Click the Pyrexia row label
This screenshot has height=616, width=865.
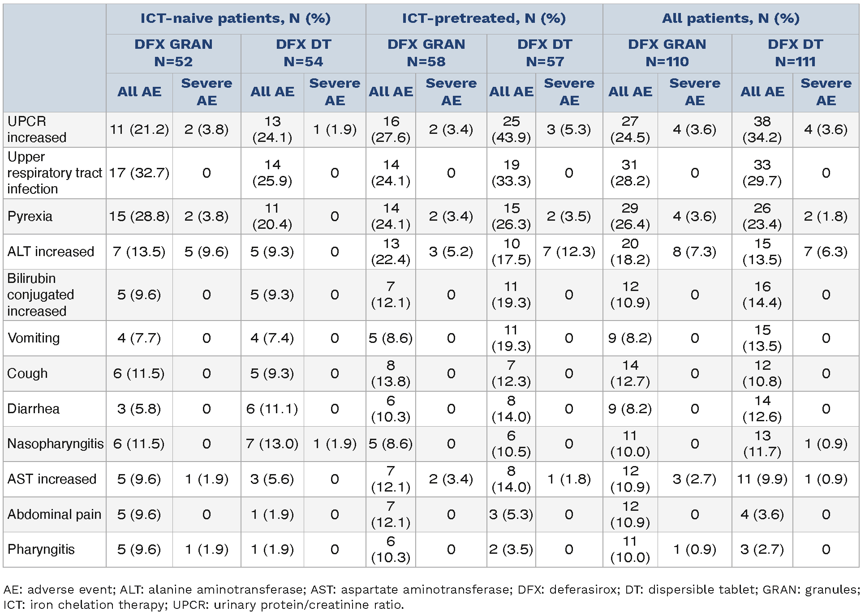point(30,216)
